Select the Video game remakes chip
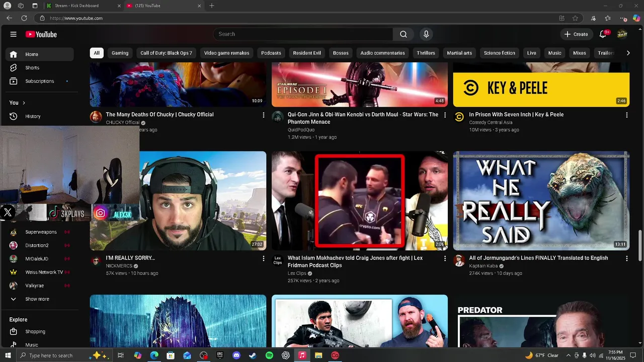Viewport: 644px width, 362px height. pyautogui.click(x=226, y=53)
